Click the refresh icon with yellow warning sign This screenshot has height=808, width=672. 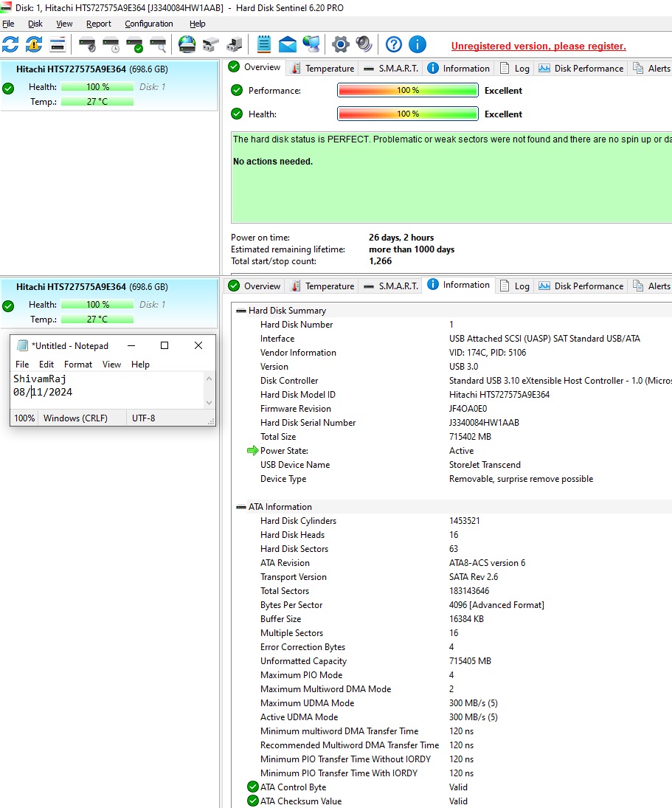point(34,44)
